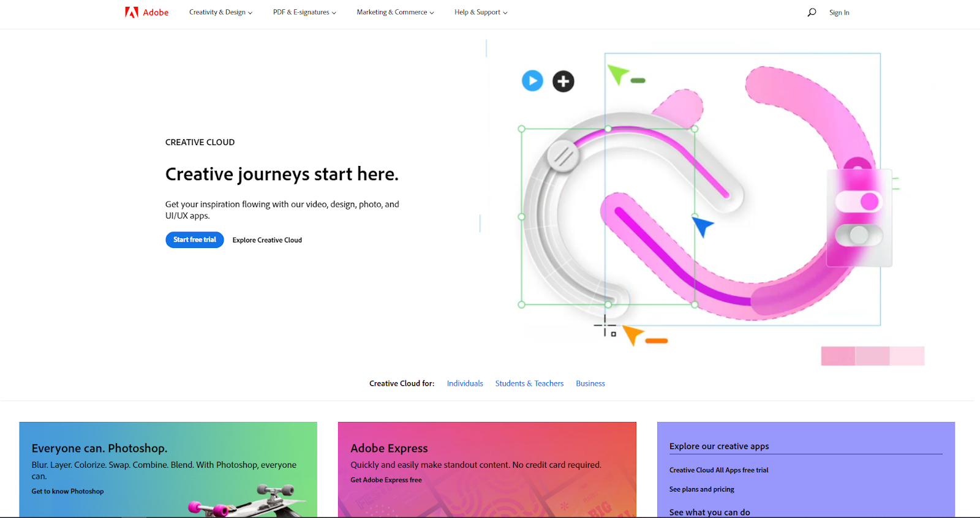This screenshot has height=518, width=980.
Task: Click the Explore our creative apps heading
Action: tap(719, 446)
